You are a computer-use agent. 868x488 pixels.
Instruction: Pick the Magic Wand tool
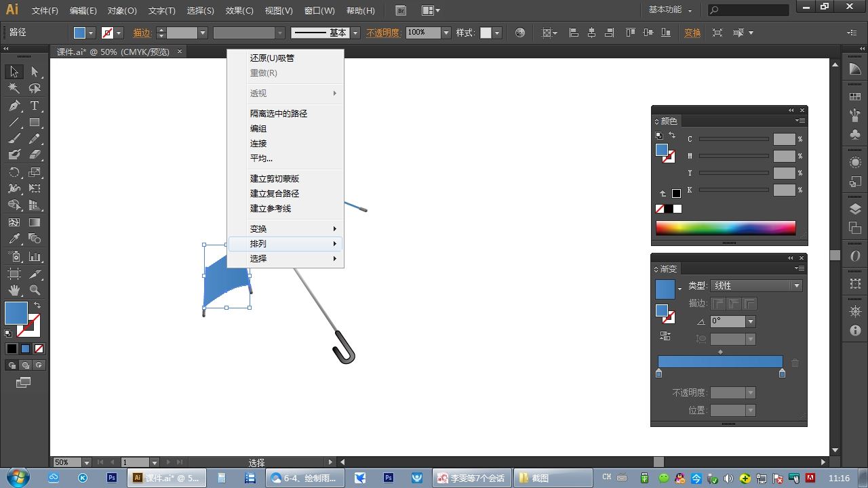[14, 89]
